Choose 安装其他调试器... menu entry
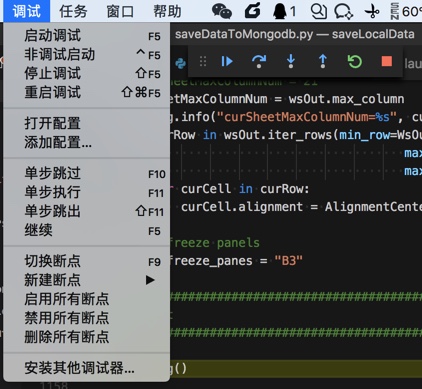Screen dimensions: 422x389 (87, 368)
